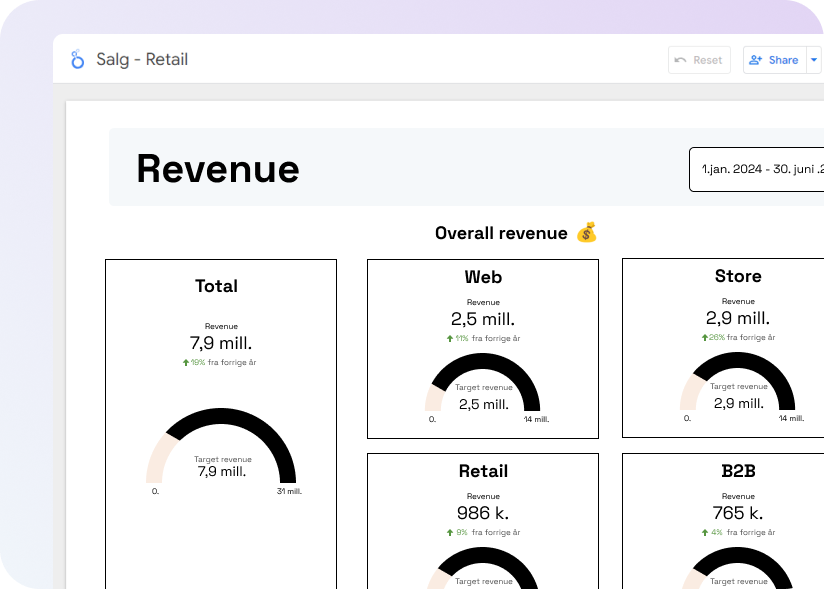Click the 7,9 mill. value under Total's Revenue label

coord(221,343)
